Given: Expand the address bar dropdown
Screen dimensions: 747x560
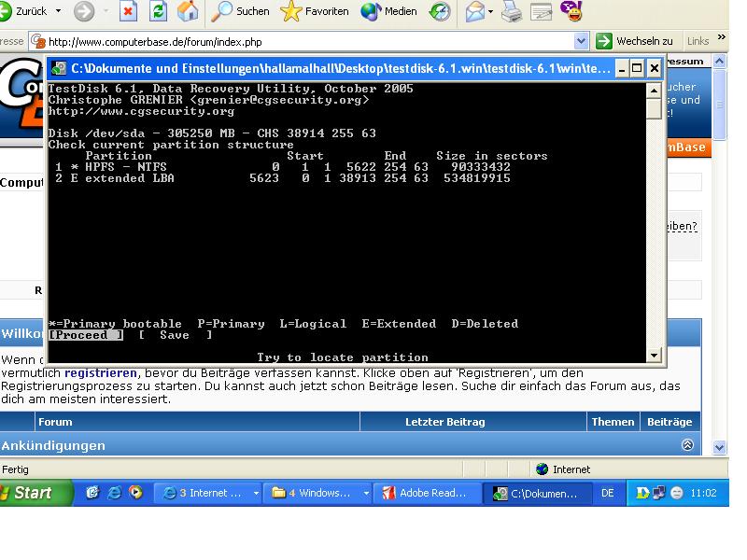Looking at the screenshot, I should click(x=581, y=41).
